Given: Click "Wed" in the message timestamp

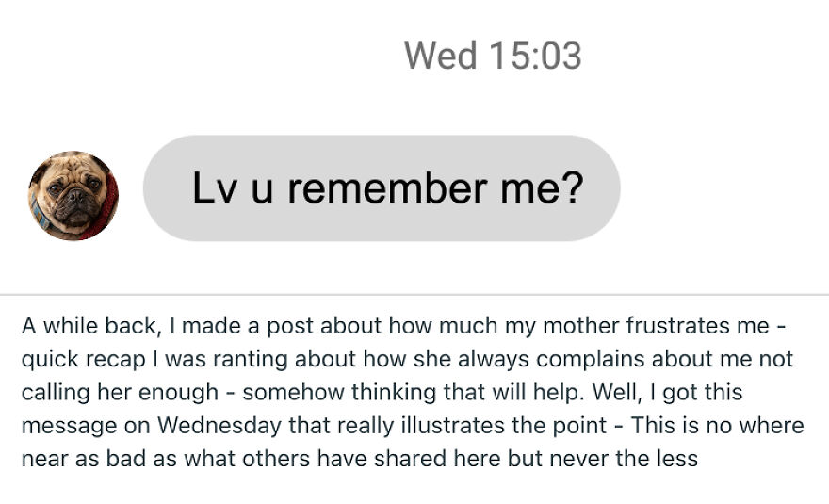Looking at the screenshot, I should point(441,56).
